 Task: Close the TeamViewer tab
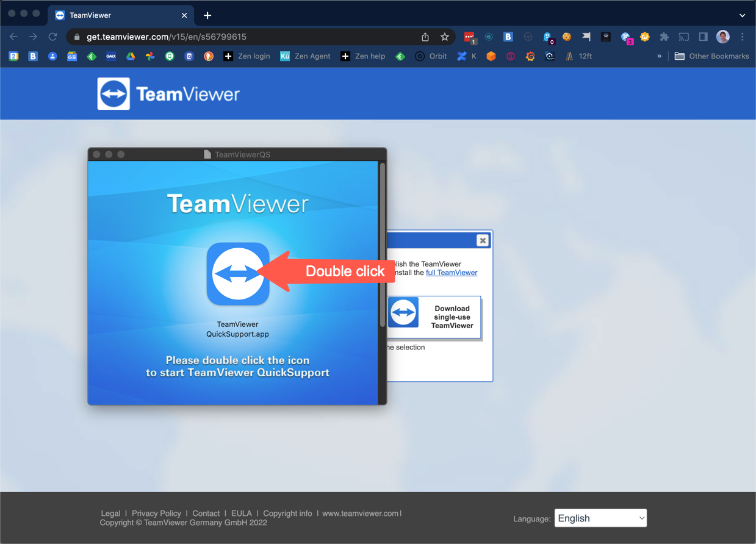184,15
